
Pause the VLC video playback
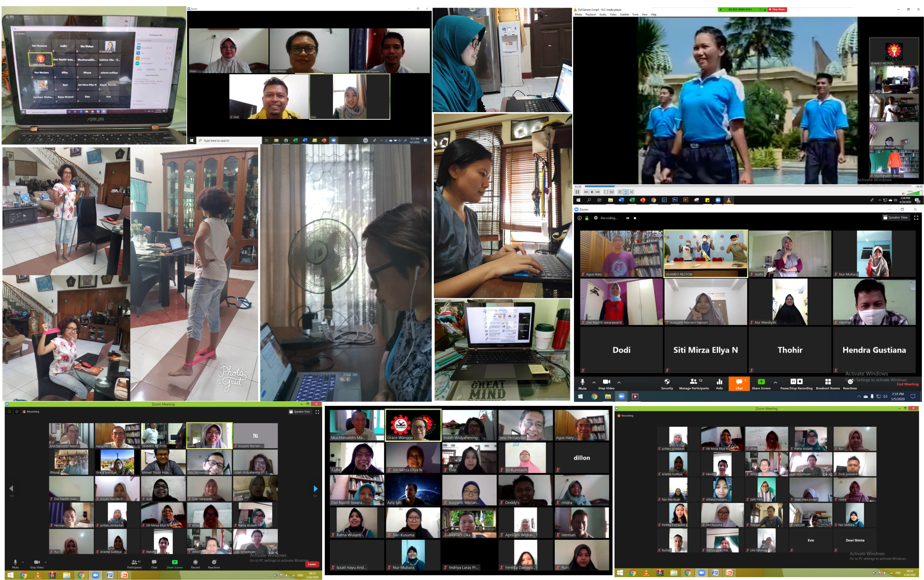[578, 192]
